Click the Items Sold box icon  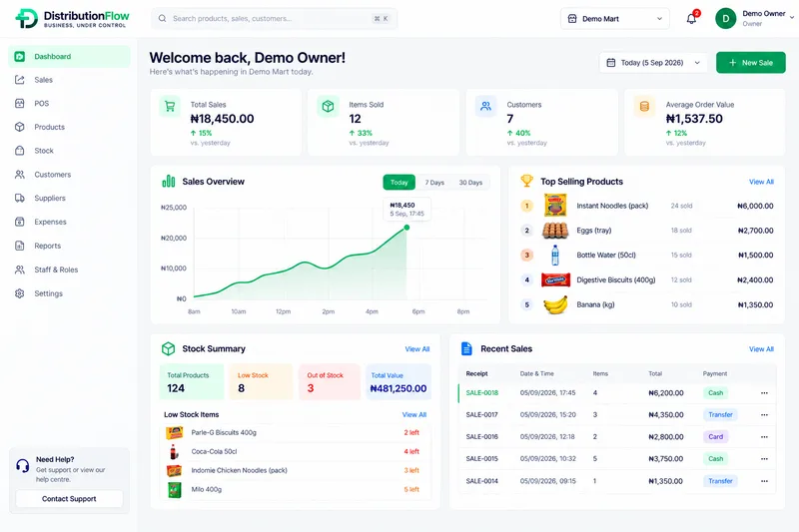tap(329, 107)
